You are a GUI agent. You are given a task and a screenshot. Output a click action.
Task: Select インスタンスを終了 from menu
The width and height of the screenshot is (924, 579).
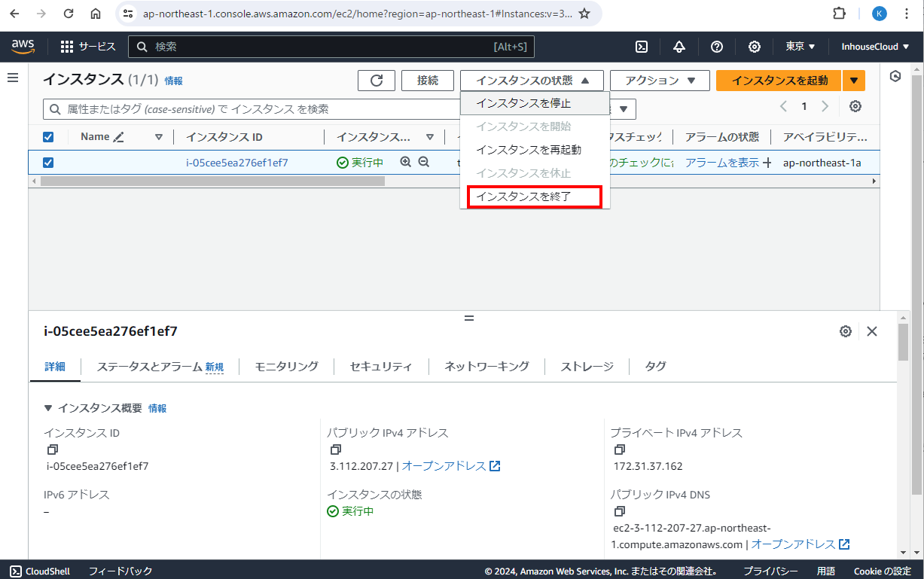(534, 197)
